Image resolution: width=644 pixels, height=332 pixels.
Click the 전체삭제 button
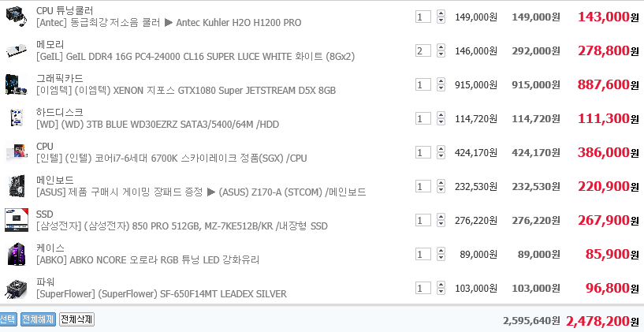tap(76, 319)
